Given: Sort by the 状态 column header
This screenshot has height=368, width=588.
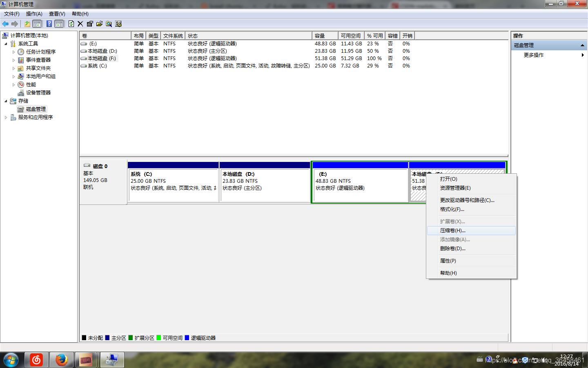Looking at the screenshot, I should [249, 36].
